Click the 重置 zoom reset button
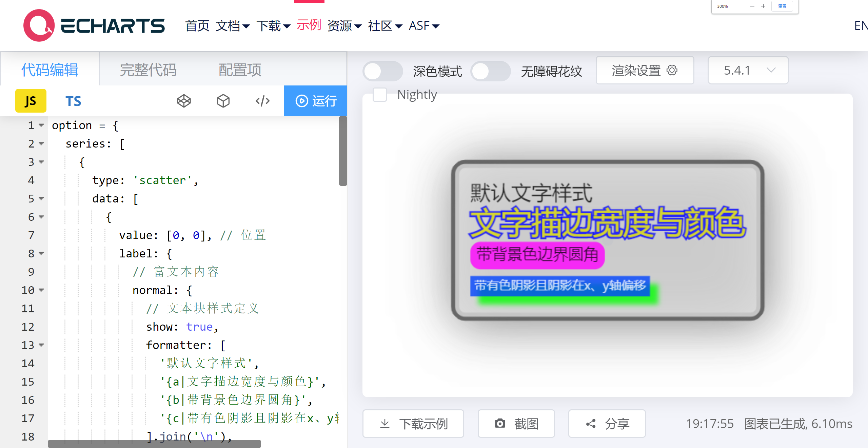Image resolution: width=868 pixels, height=448 pixels. 782,6
